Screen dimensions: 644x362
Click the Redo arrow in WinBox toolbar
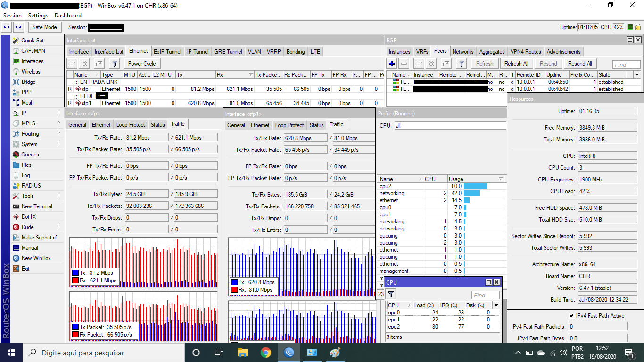[18, 27]
